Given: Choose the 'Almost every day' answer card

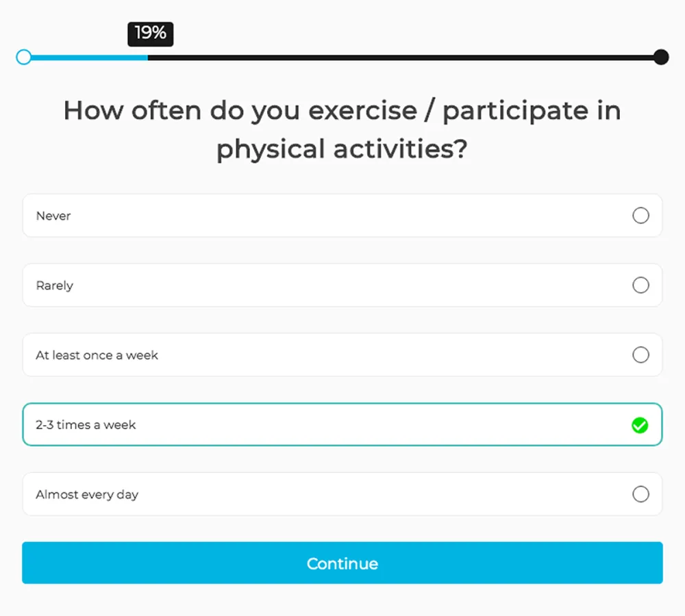Looking at the screenshot, I should click(x=342, y=494).
